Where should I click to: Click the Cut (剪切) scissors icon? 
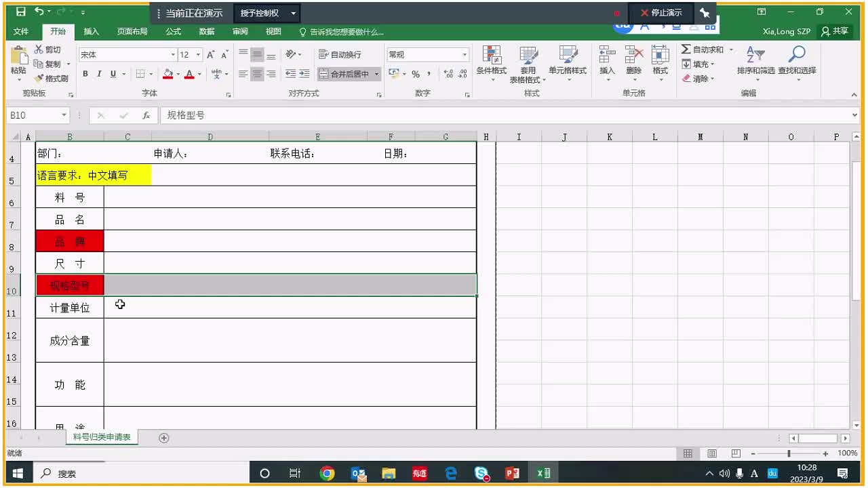click(39, 49)
